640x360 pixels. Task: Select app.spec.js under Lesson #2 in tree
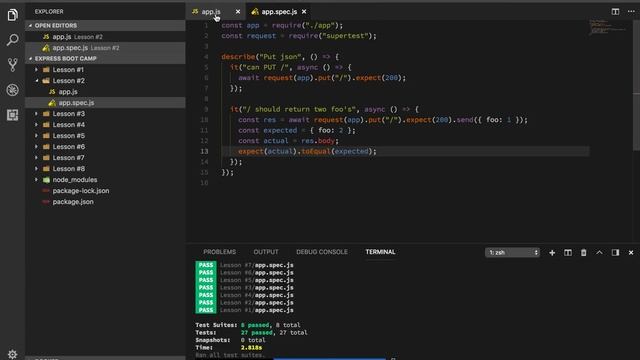tap(105, 102)
